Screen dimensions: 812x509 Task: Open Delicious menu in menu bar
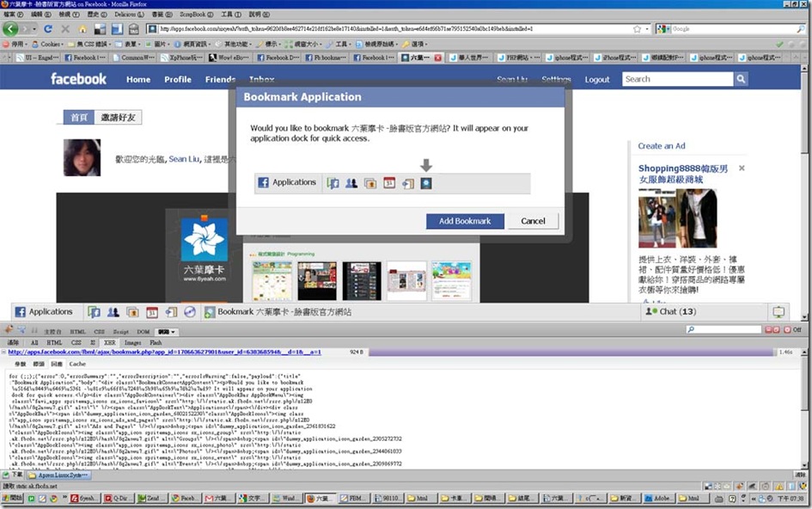128,14
